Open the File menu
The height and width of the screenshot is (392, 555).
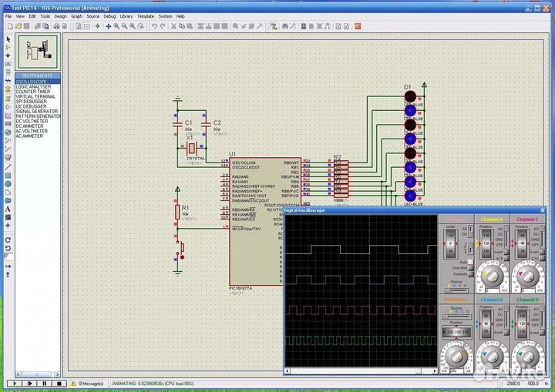pyautogui.click(x=8, y=16)
